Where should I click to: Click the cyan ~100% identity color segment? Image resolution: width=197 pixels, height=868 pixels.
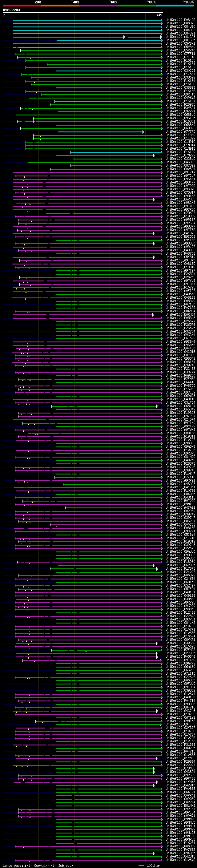pos(175,6)
